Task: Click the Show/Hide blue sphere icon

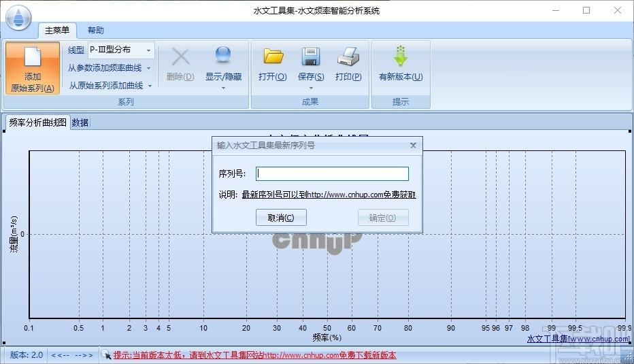Action: (223, 55)
